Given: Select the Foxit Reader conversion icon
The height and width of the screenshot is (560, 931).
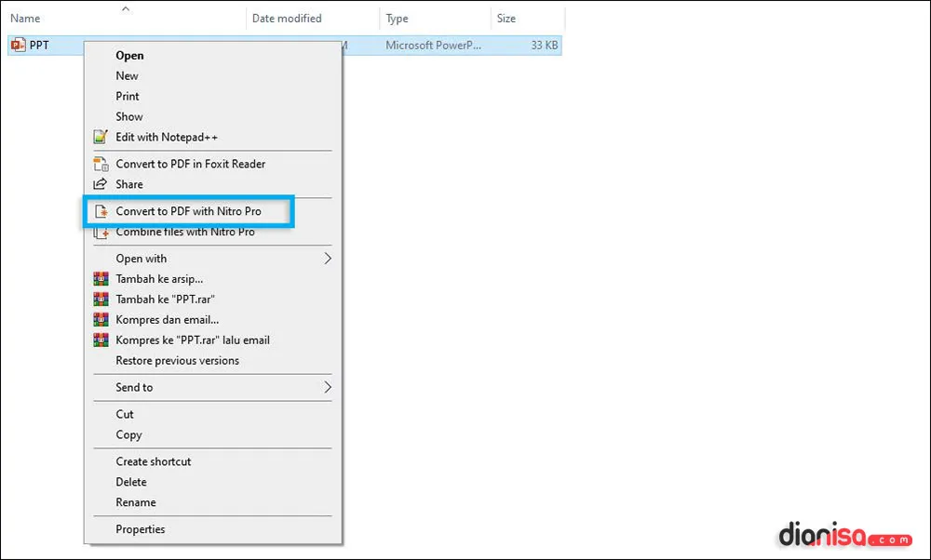Looking at the screenshot, I should 101,164.
